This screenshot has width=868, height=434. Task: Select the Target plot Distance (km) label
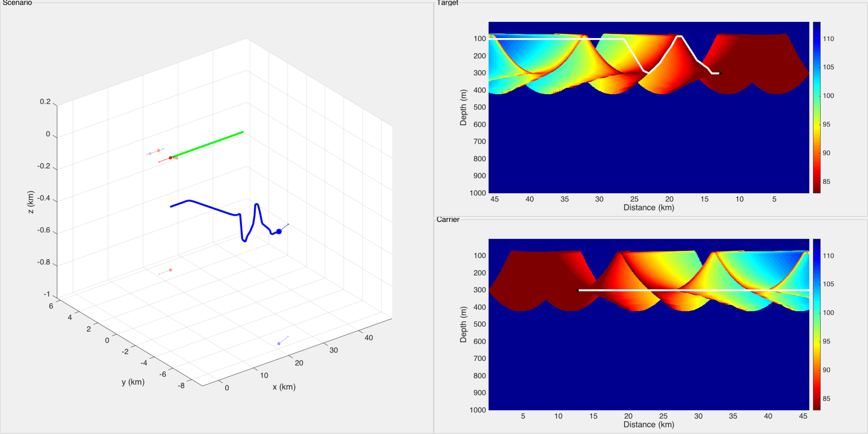click(649, 208)
